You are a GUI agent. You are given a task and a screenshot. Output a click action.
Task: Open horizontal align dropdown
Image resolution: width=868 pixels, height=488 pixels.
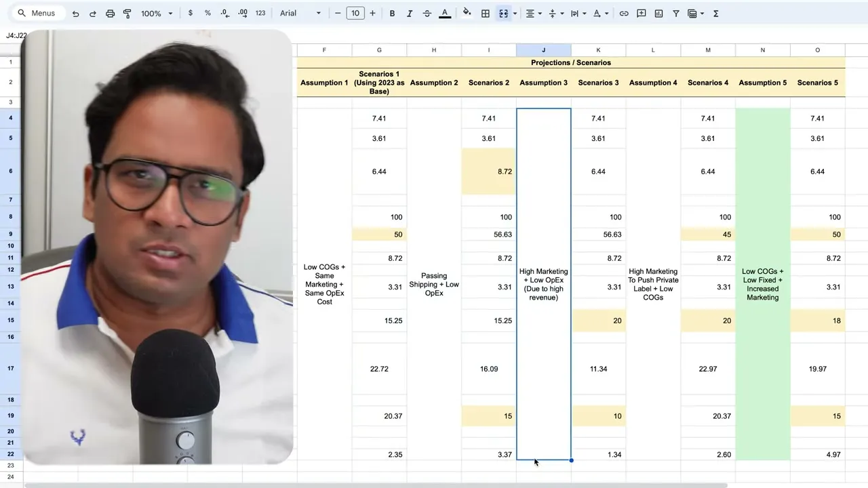[x=534, y=14]
